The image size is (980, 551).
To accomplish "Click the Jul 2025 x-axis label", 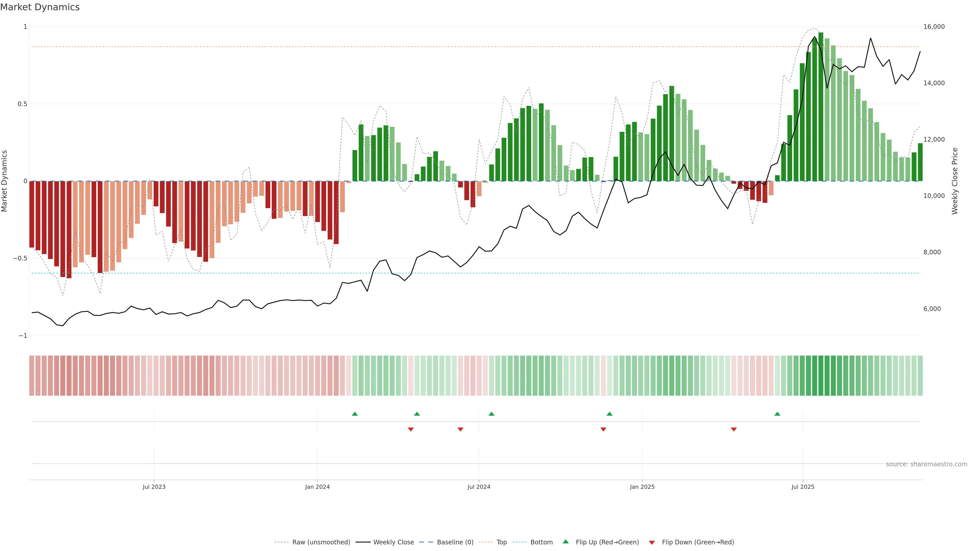I will (x=803, y=487).
